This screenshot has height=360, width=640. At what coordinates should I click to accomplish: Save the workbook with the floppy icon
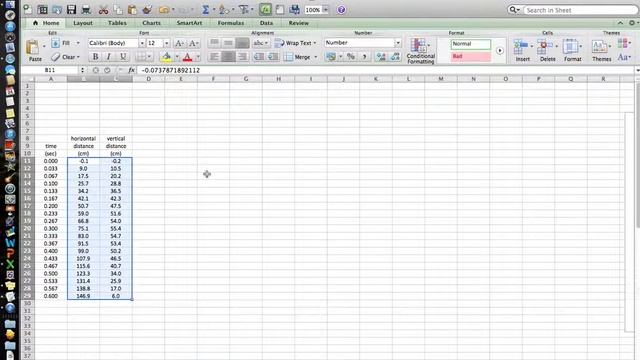[71, 9]
